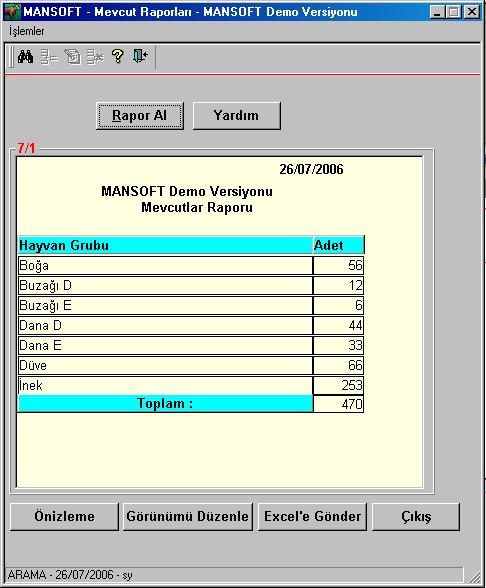The height and width of the screenshot is (588, 486).
Task: Click the MANSOFT title bar application icon
Action: click(12, 12)
